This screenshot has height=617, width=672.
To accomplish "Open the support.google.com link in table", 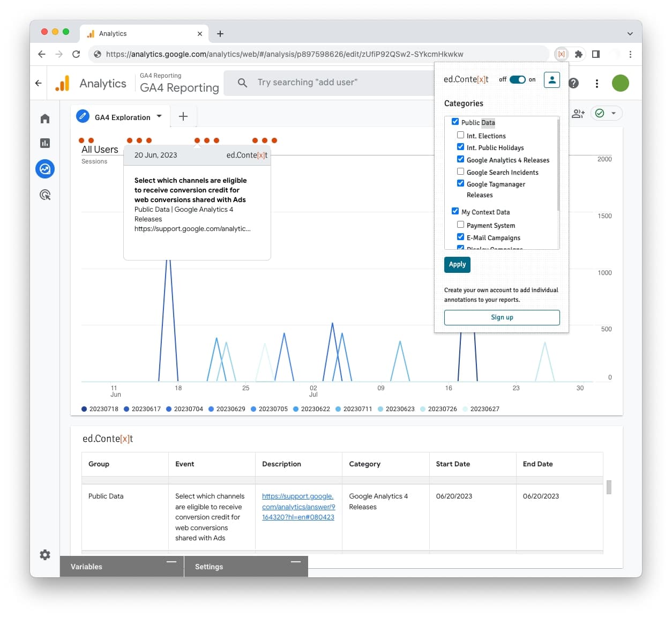I will point(298,507).
